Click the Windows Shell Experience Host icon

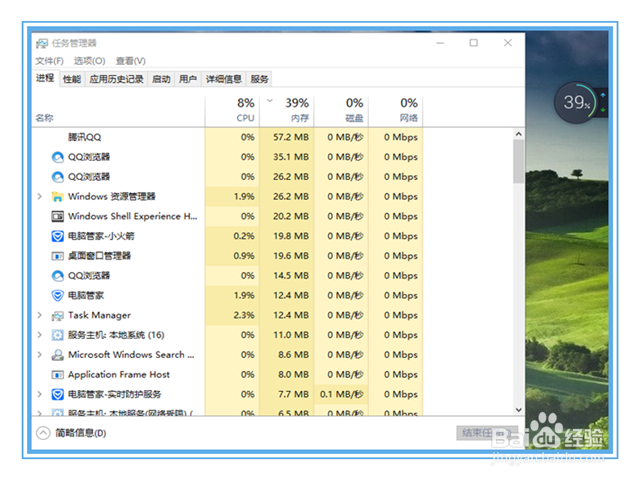[x=58, y=216]
